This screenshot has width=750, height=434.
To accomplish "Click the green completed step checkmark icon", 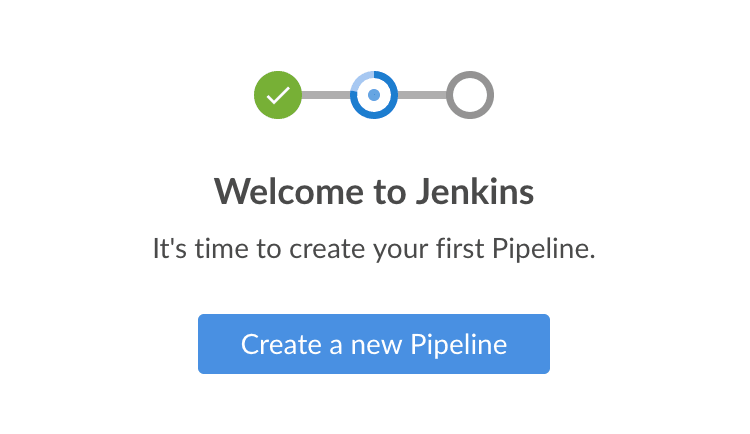I will point(278,95).
